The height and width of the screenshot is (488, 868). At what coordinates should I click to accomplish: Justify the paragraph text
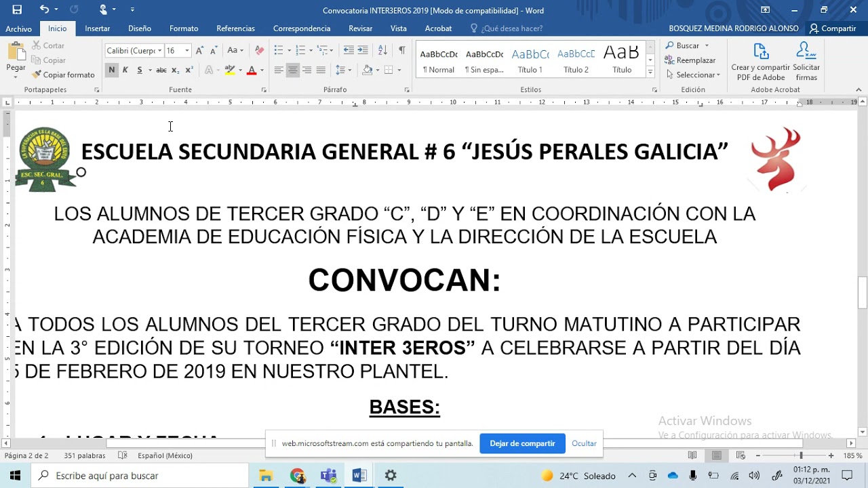coord(321,70)
